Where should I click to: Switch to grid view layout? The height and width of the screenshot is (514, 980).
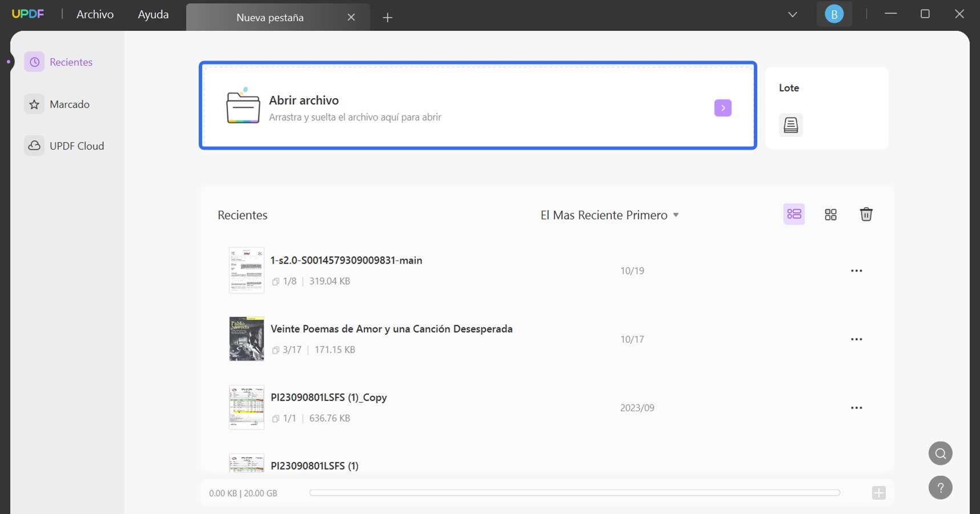coord(831,214)
